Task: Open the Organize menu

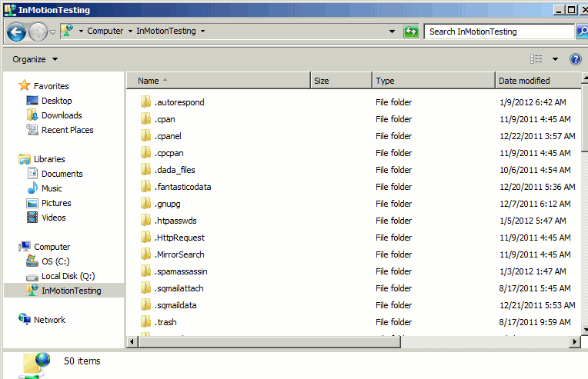Action: click(35, 59)
